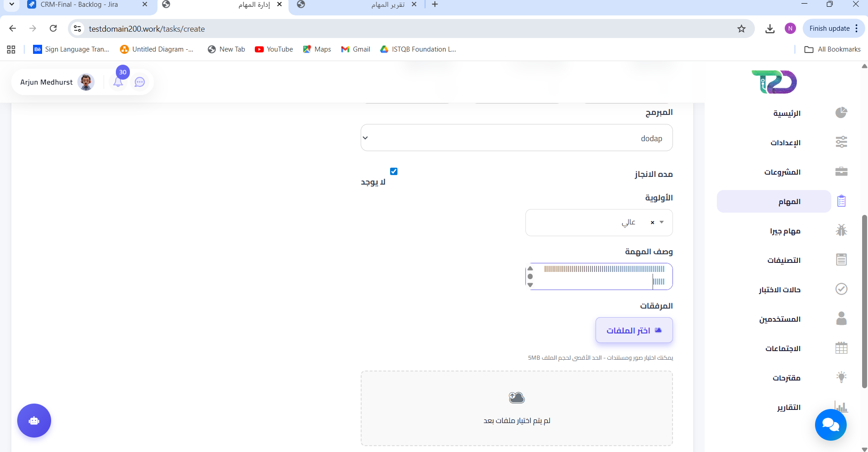Click the Finish update button
The height and width of the screenshot is (452, 868).
pyautogui.click(x=829, y=29)
